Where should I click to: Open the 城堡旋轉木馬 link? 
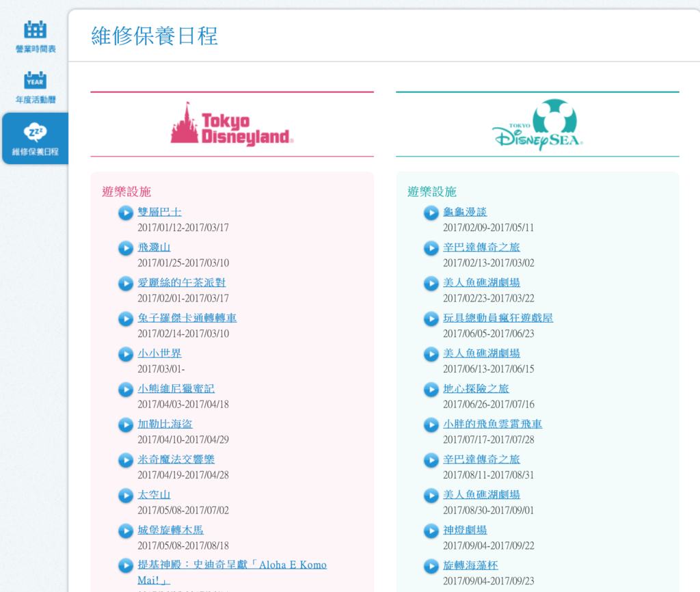click(170, 530)
